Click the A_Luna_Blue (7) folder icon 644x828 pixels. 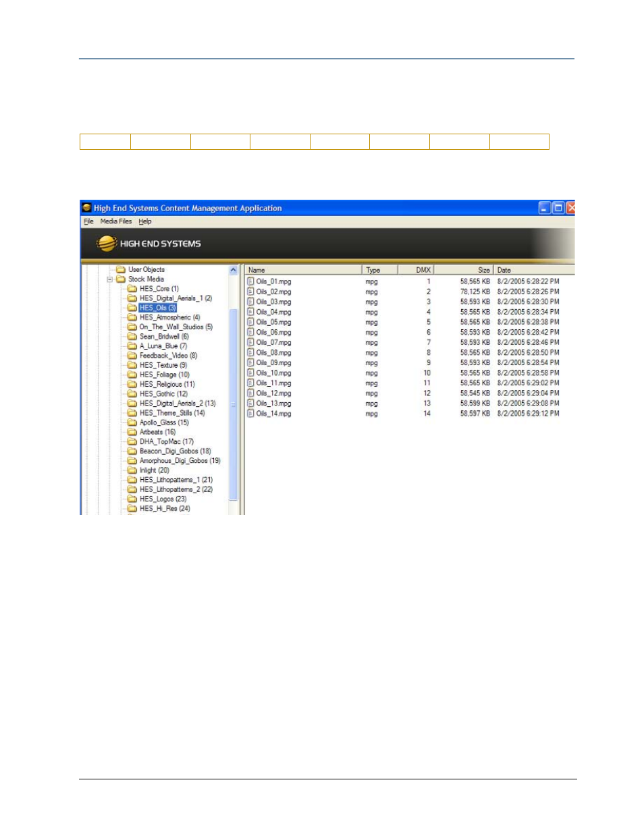pos(132,346)
